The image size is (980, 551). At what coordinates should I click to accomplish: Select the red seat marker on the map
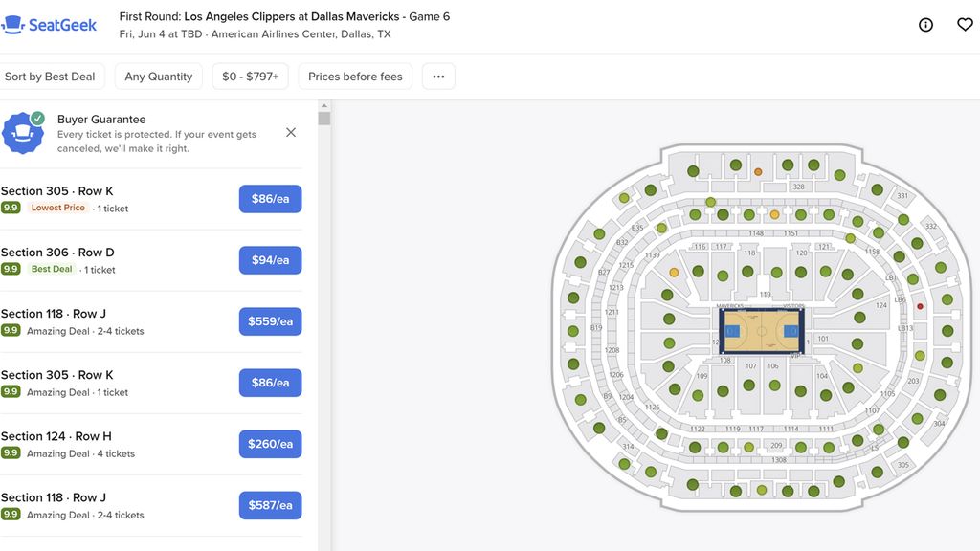tap(920, 306)
